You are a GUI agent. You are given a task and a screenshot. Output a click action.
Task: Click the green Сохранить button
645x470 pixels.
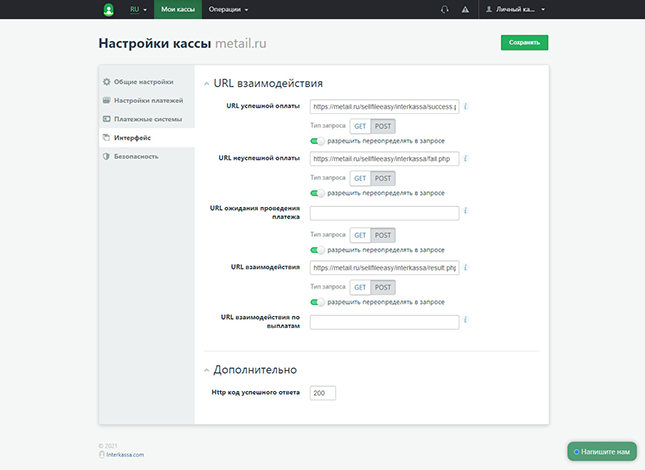tap(524, 43)
